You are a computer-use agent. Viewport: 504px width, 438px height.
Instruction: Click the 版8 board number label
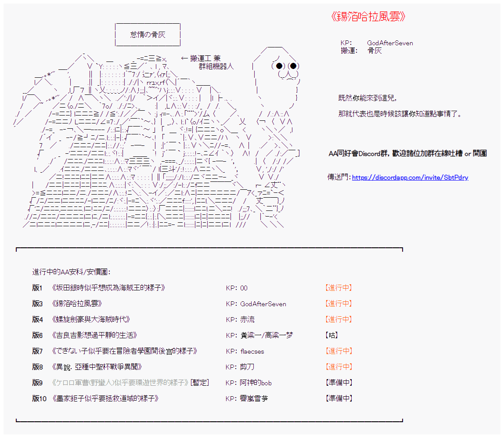coord(37,367)
